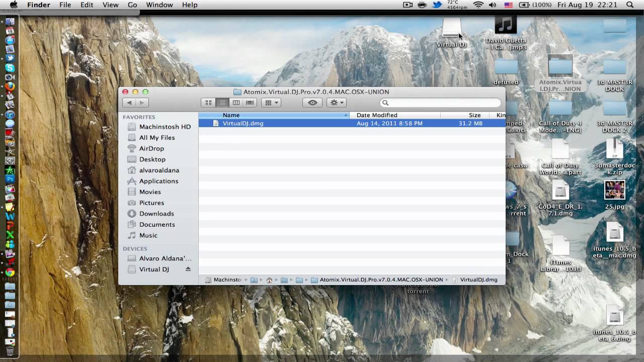Sort by the Name column header
Image resolution: width=644 pixels, height=362 pixels.
274,115
